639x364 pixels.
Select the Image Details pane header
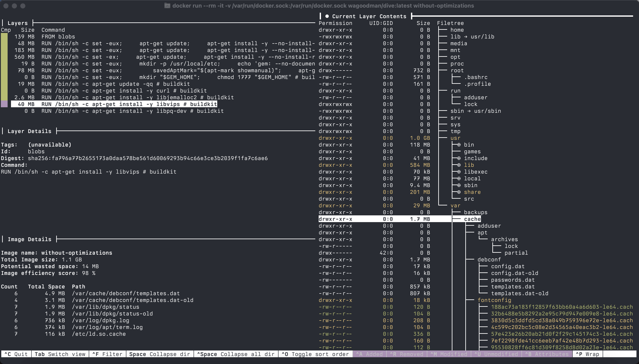[x=29, y=239]
